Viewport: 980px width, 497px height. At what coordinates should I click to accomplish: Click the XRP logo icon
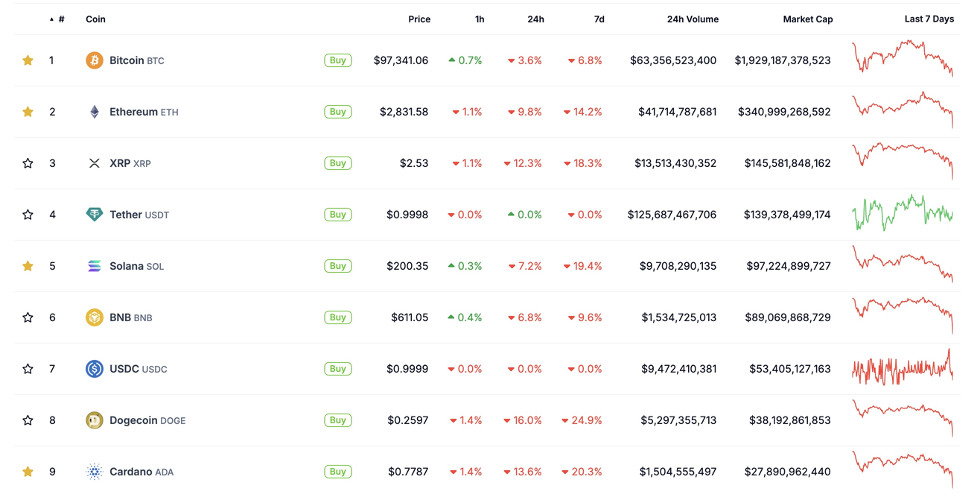coord(94,163)
